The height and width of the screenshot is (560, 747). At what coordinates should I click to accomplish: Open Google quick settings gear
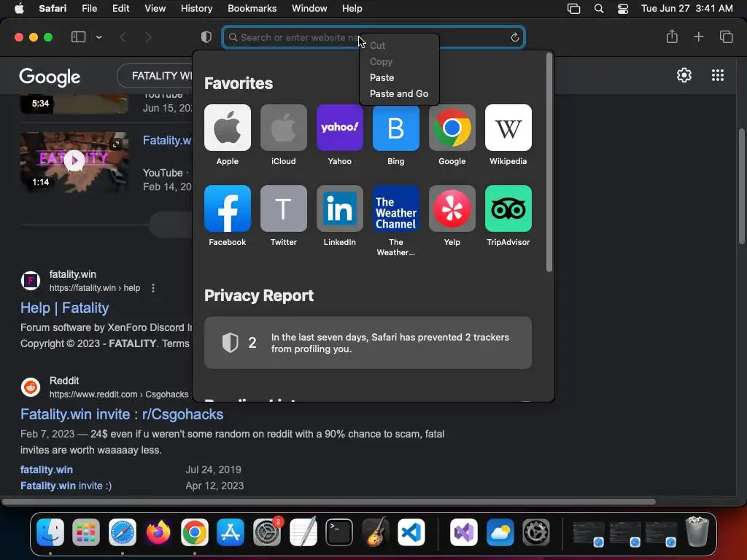(684, 75)
